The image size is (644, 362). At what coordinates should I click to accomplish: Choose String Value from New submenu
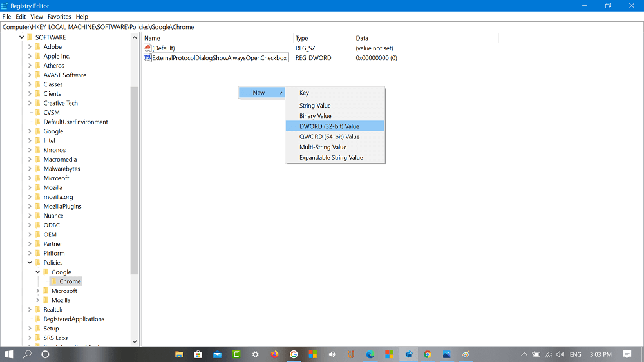pos(335,106)
